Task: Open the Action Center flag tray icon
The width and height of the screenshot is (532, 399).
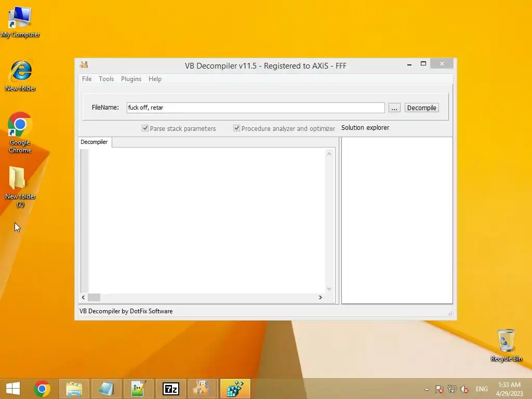Action: click(x=440, y=389)
